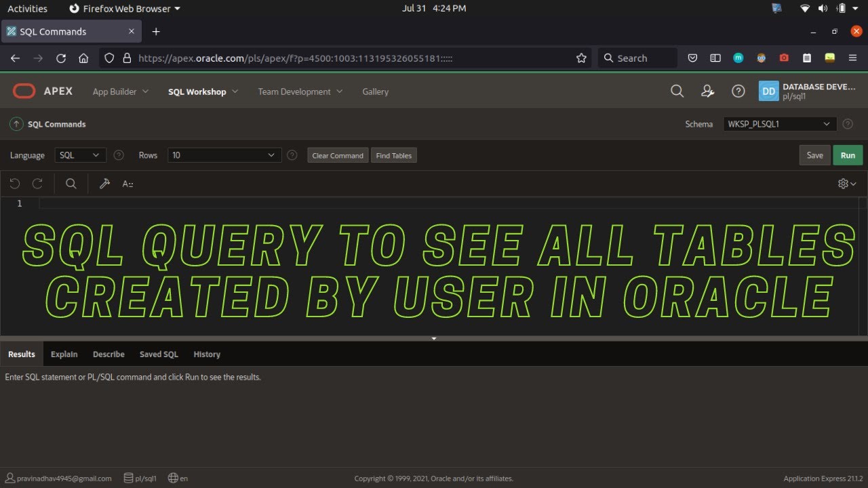Click the browser Back arrow

click(15, 58)
